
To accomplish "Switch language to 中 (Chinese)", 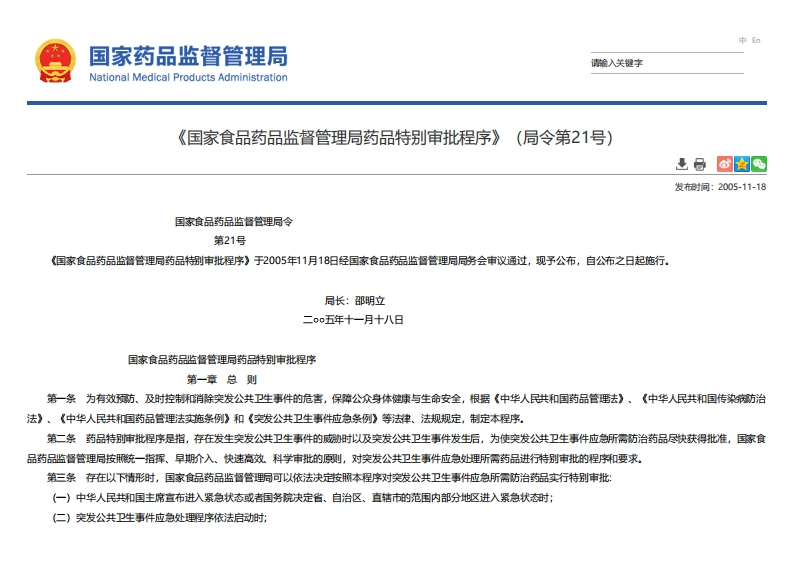I will coord(743,40).
